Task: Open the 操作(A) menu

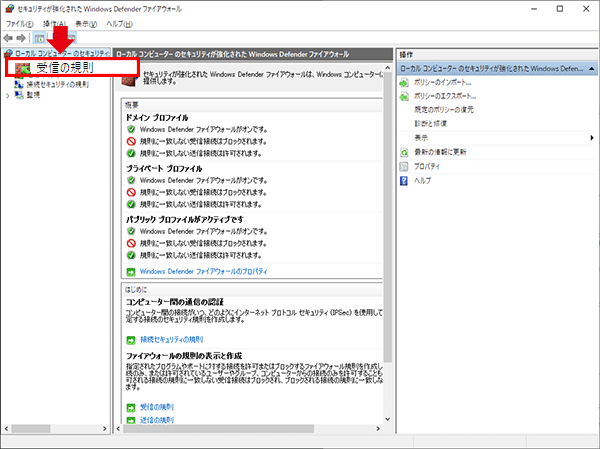Action: point(54,24)
